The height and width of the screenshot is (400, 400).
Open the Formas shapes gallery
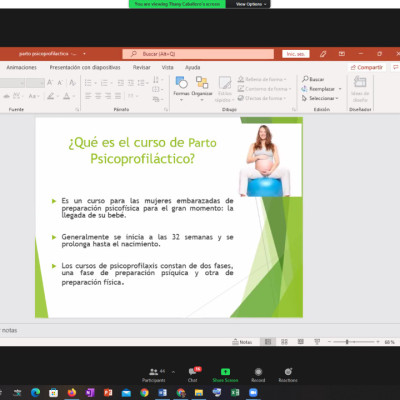coord(181,87)
